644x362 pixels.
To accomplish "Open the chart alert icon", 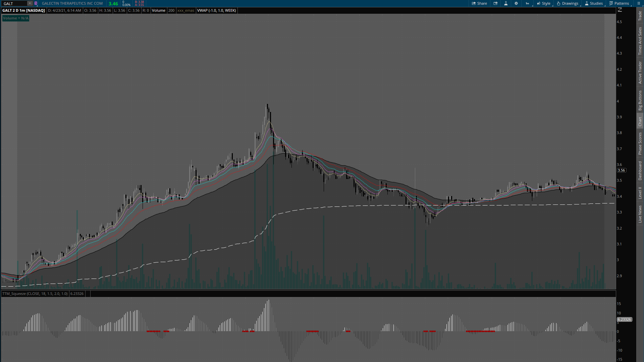I will [x=495, y=3].
